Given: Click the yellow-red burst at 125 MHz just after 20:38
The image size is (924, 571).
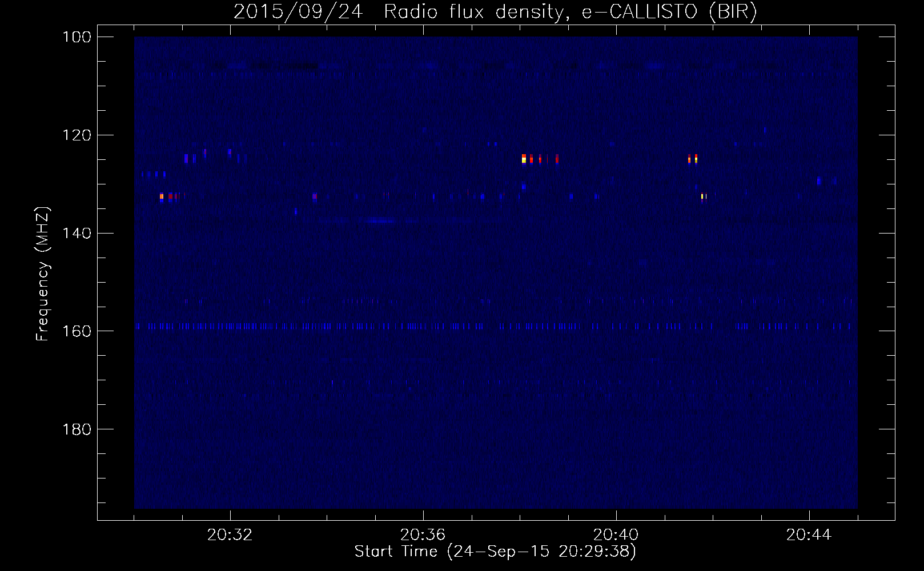Looking at the screenshot, I should (x=524, y=159).
